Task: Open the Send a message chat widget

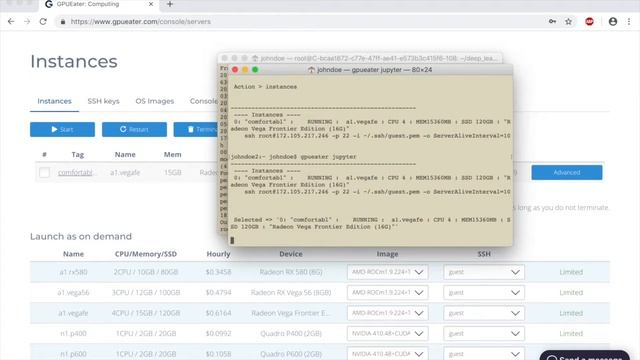Action: [585, 356]
